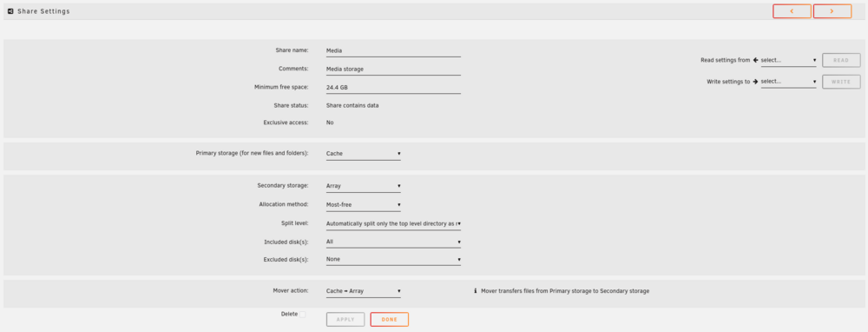Click the Minimum free space field
868x332 pixels.
point(393,88)
